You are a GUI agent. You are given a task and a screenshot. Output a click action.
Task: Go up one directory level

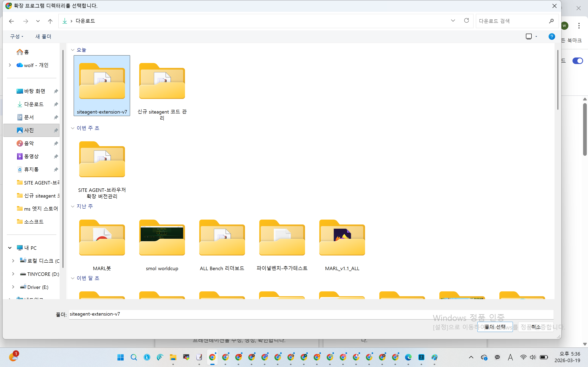[50, 21]
